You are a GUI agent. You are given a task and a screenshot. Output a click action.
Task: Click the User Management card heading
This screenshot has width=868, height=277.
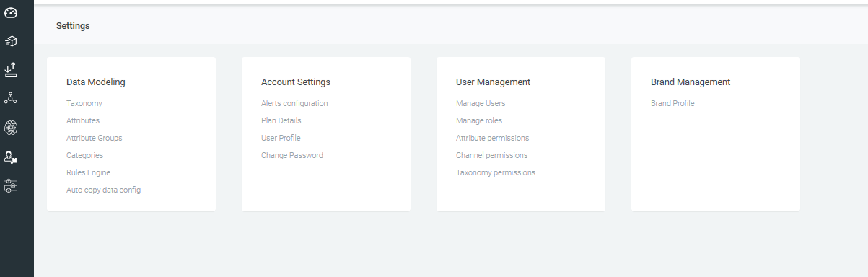pos(494,82)
